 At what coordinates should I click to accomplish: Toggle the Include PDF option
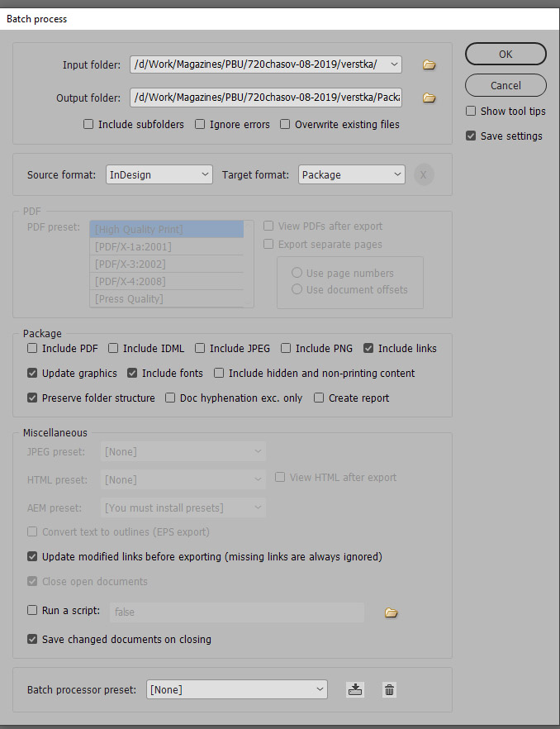pos(32,348)
